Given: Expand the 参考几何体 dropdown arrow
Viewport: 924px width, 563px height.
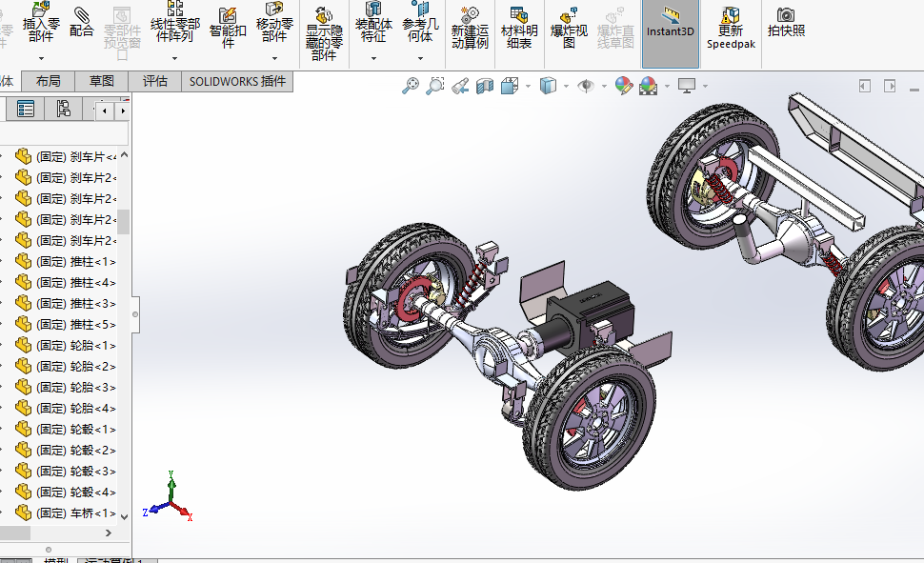Looking at the screenshot, I should pyautogui.click(x=420, y=58).
